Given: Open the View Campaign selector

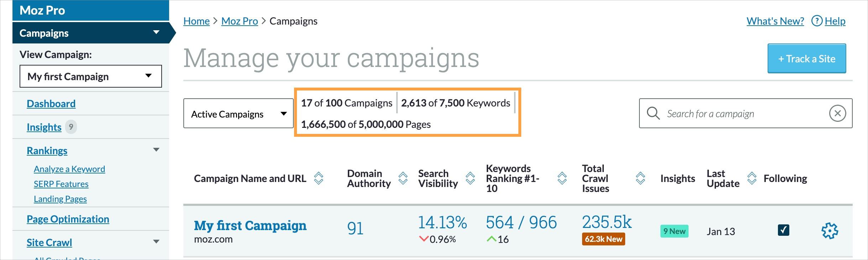Looking at the screenshot, I should tap(90, 76).
